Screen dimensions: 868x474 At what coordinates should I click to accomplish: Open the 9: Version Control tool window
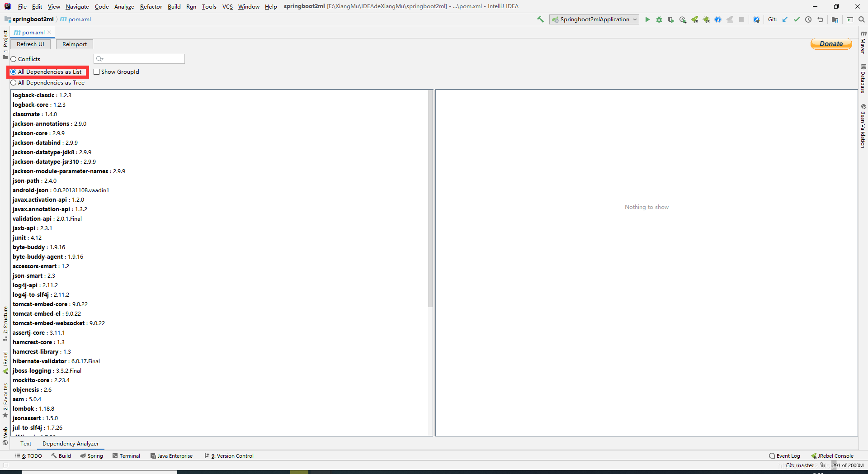point(229,456)
